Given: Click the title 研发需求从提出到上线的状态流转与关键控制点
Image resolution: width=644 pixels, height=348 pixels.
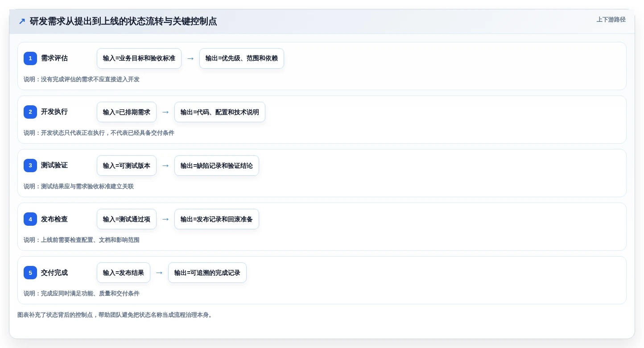Looking at the screenshot, I should 124,21.
